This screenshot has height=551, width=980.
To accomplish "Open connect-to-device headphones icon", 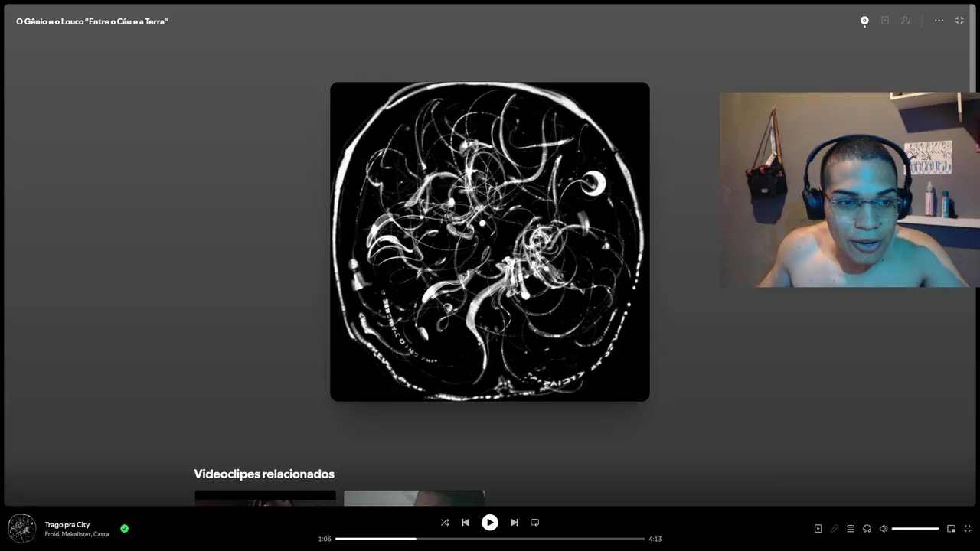I will (867, 528).
